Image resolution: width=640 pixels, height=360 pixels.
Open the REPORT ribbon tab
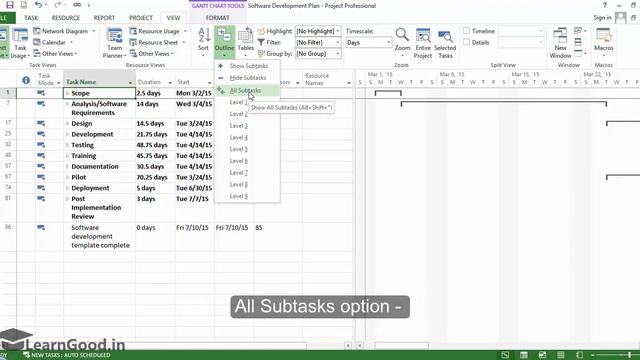click(x=104, y=18)
